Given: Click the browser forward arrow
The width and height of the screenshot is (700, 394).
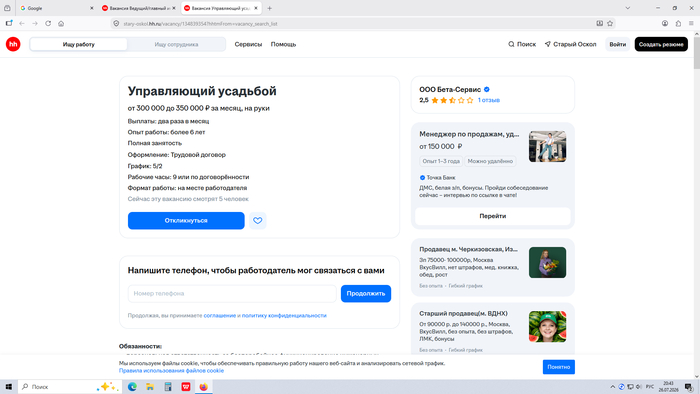Looking at the screenshot, I should tap(35, 24).
